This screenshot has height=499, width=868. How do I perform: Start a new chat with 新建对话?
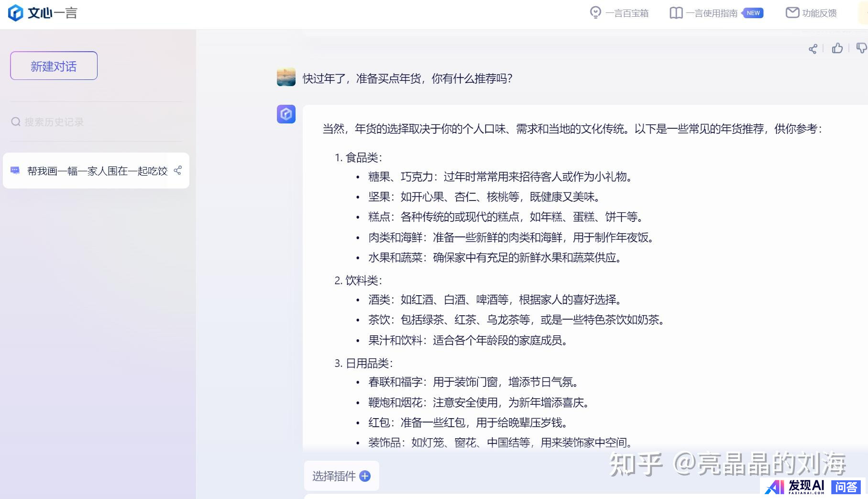(54, 66)
